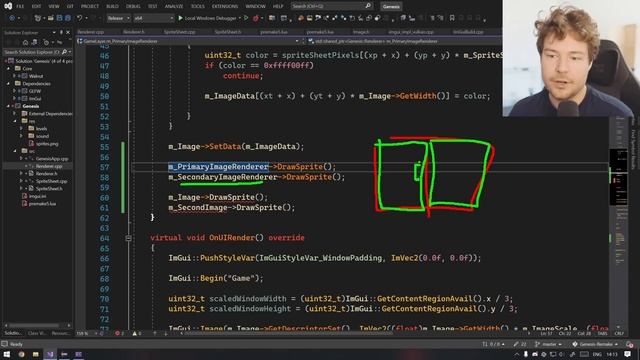Image resolution: width=640 pixels, height=360 pixels.
Task: Open the BUILD menu
Action: click(x=112, y=7)
